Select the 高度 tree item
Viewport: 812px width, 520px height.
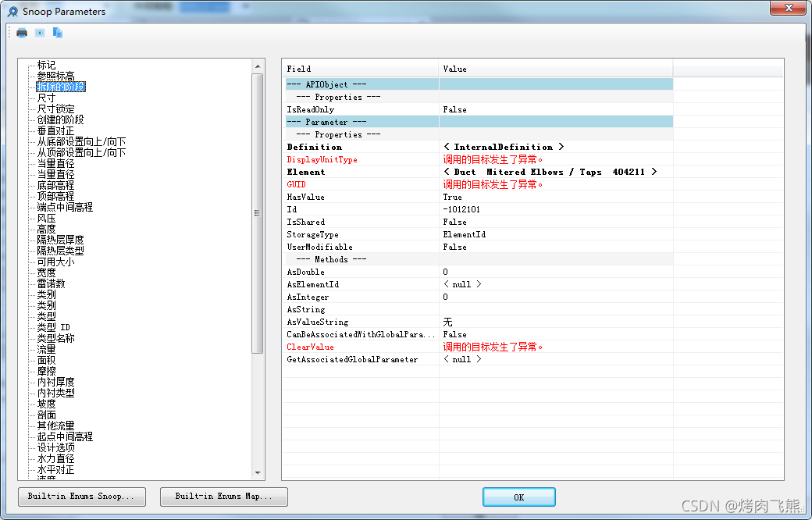click(x=46, y=229)
